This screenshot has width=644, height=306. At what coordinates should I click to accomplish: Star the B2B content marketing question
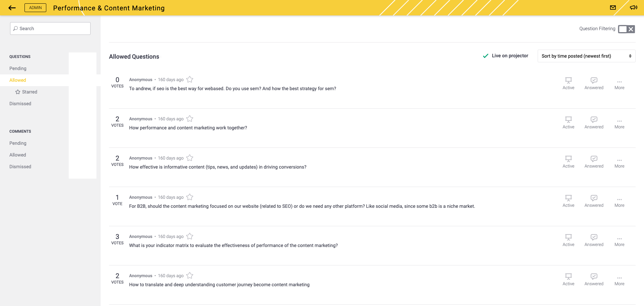[190, 197]
